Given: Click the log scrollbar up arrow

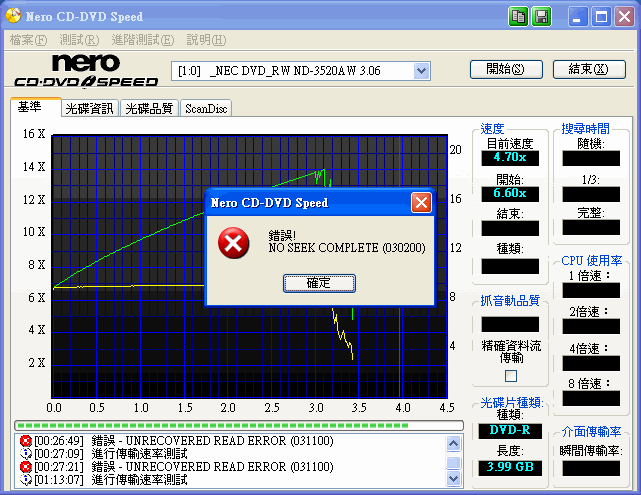Looking at the screenshot, I should pyautogui.click(x=454, y=443).
